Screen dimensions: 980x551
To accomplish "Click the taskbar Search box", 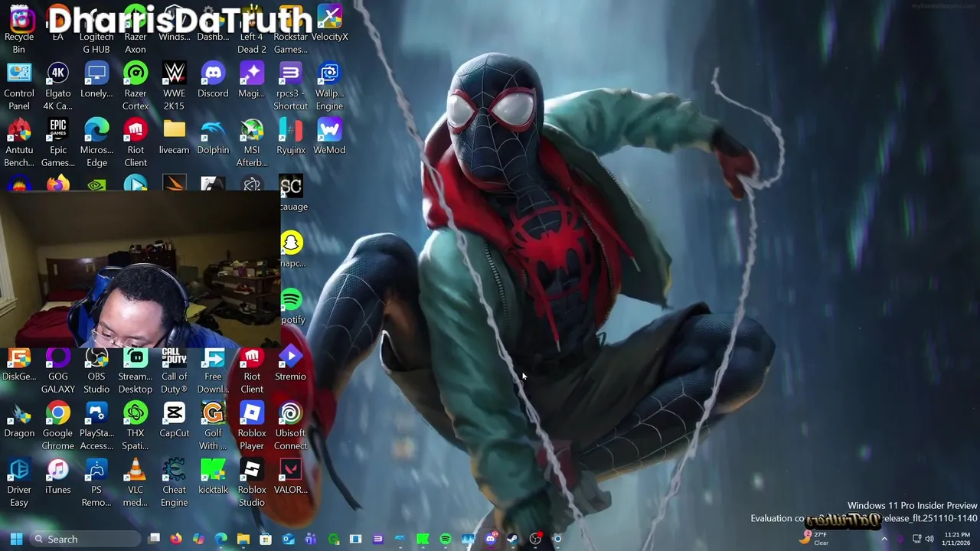I will tap(87, 539).
